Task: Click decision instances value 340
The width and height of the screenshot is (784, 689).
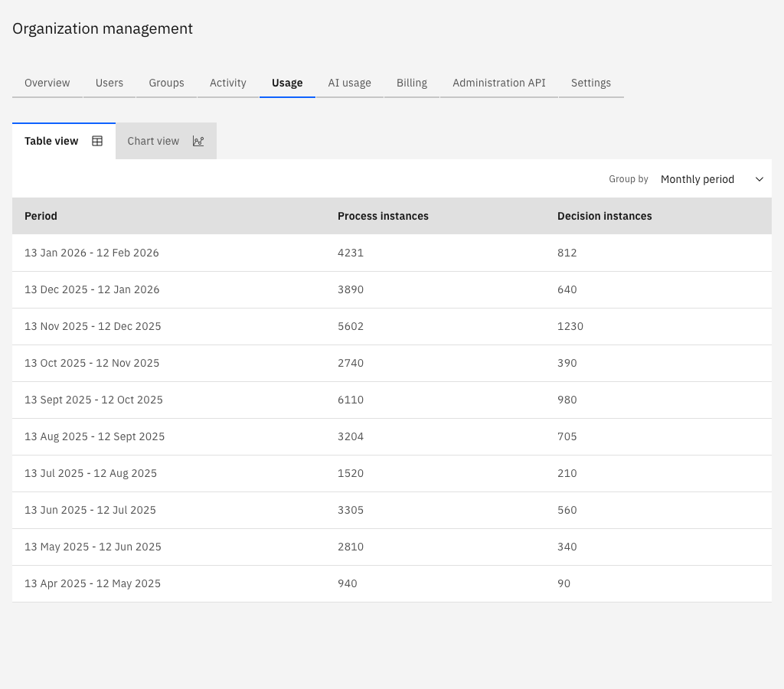Action: click(567, 547)
